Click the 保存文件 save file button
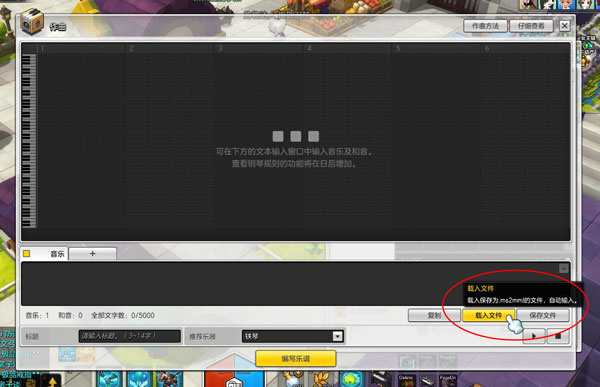Screen dimensions: 600x387 pos(543,315)
